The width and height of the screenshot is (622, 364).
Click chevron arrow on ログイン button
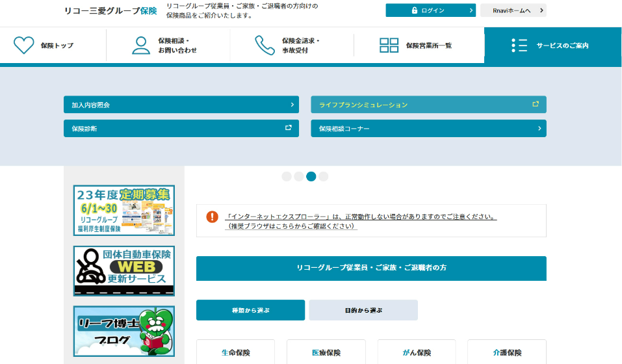pos(471,10)
